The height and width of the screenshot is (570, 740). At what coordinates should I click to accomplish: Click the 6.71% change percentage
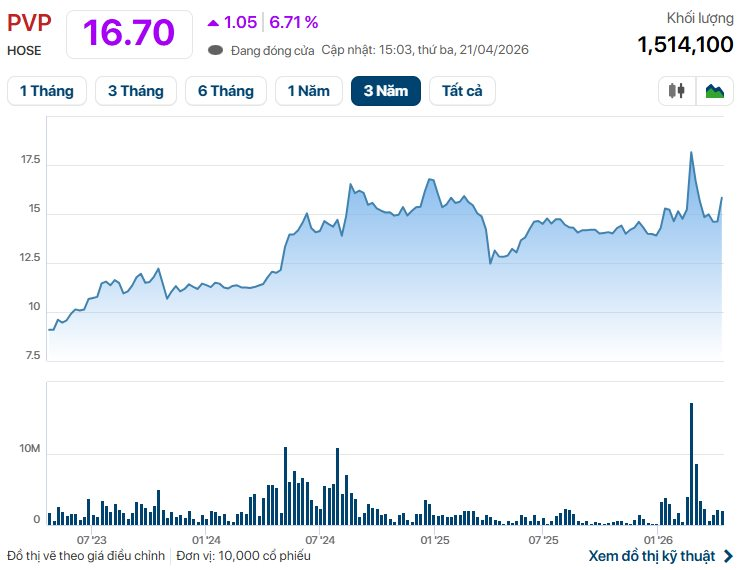[x=294, y=22]
